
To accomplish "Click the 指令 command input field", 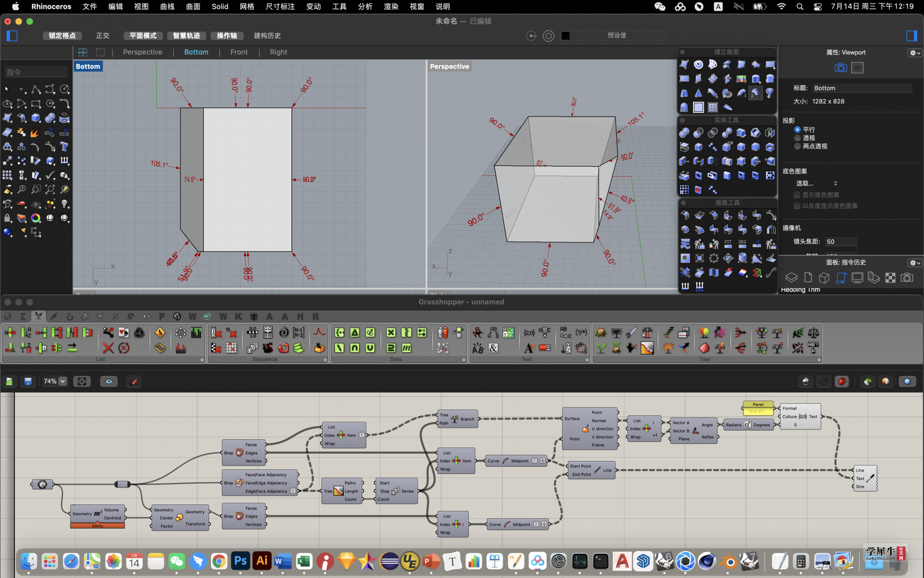I will coord(36,72).
